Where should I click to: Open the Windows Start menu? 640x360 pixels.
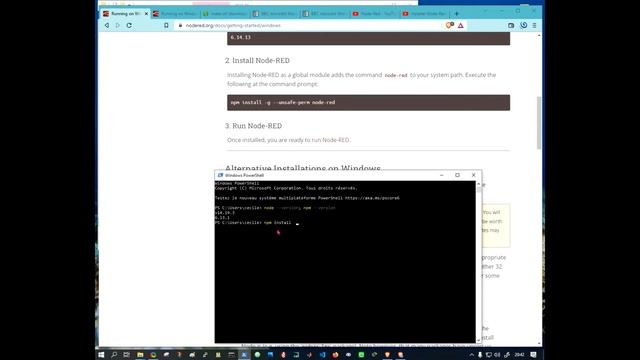click(x=101, y=355)
